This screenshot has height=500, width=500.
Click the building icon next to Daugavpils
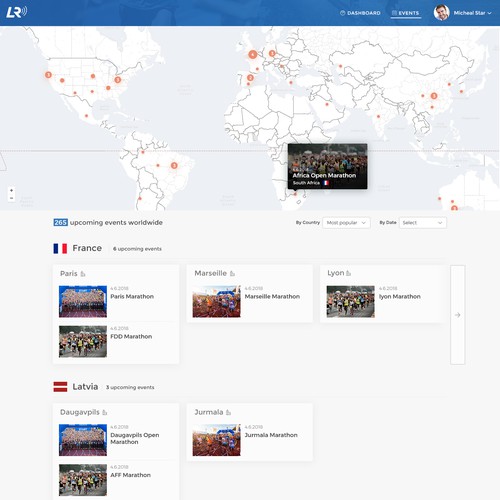pyautogui.click(x=105, y=413)
